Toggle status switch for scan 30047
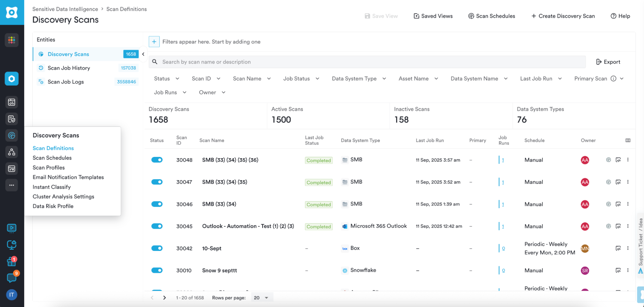 click(x=157, y=182)
